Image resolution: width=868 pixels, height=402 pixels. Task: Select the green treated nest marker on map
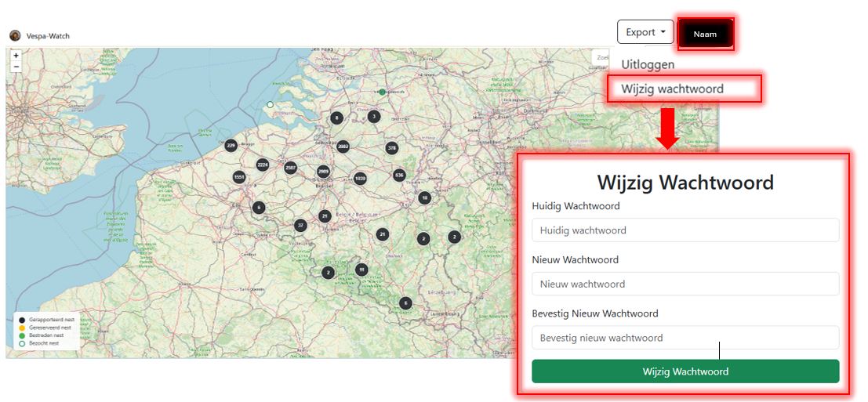[382, 92]
